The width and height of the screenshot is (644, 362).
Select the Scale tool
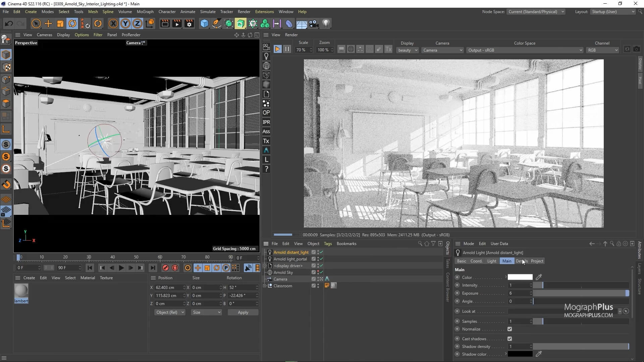click(x=60, y=23)
